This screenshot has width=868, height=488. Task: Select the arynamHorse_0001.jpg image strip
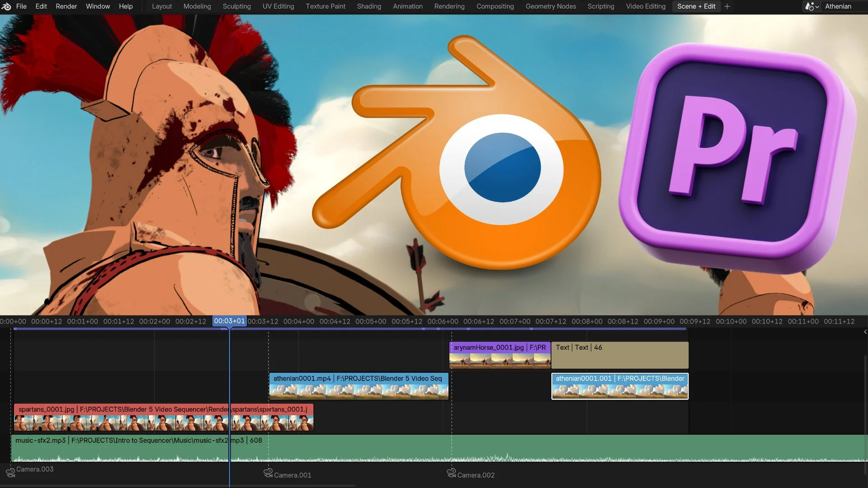click(499, 355)
